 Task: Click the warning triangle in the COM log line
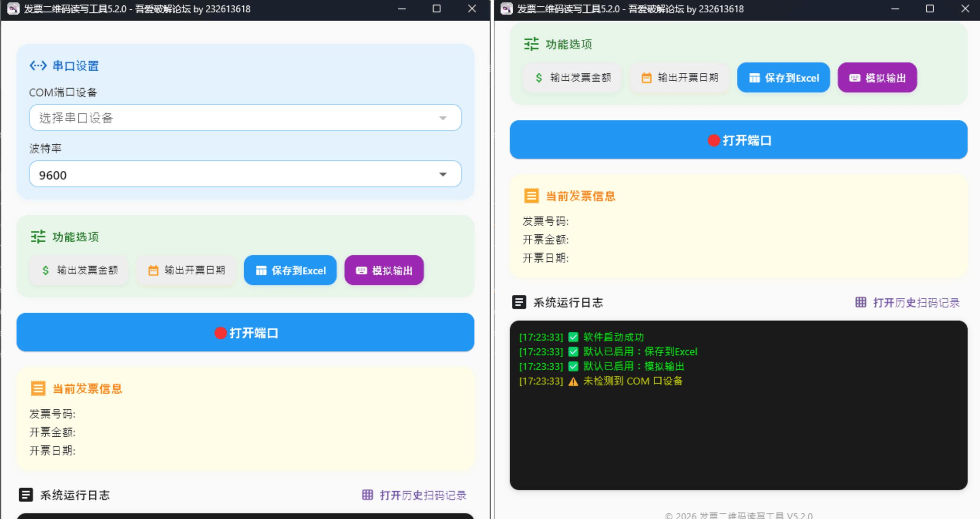pos(573,381)
